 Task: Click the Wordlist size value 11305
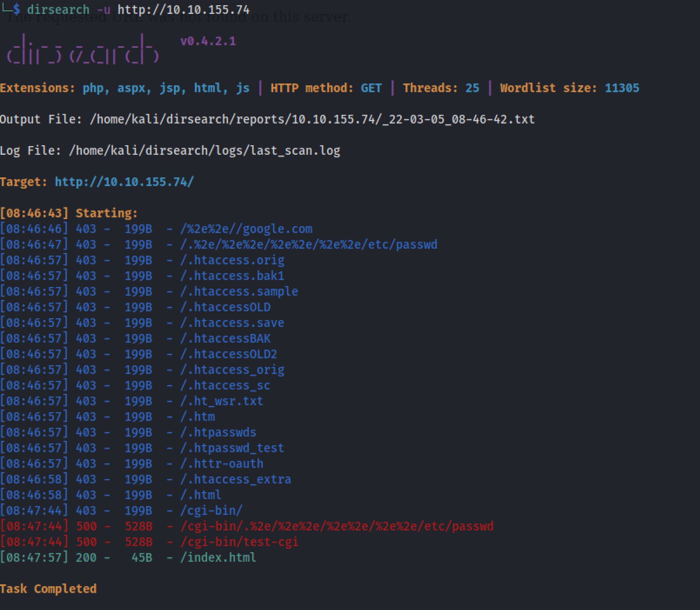click(x=622, y=88)
